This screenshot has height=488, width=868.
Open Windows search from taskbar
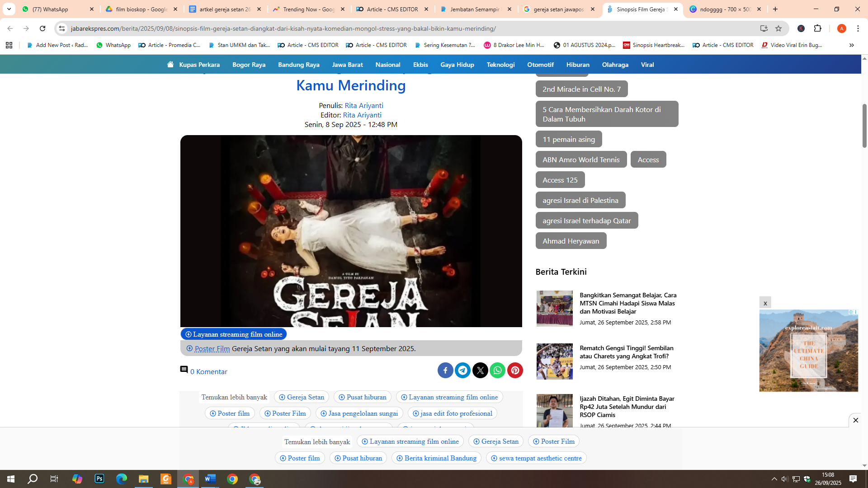point(33,479)
